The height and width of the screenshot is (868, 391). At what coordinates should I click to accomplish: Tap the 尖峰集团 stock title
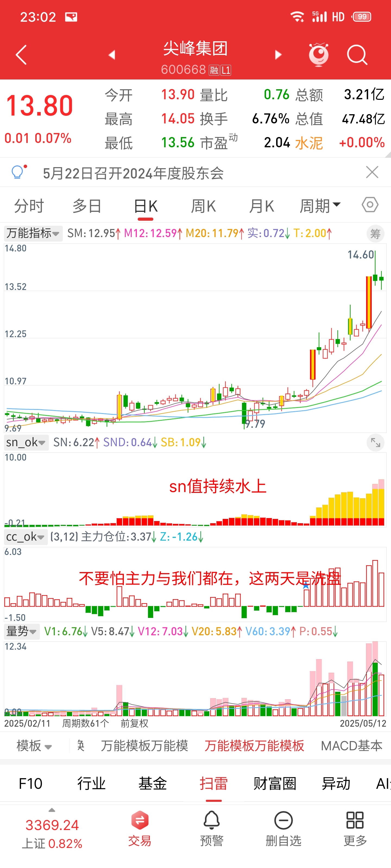click(x=196, y=49)
